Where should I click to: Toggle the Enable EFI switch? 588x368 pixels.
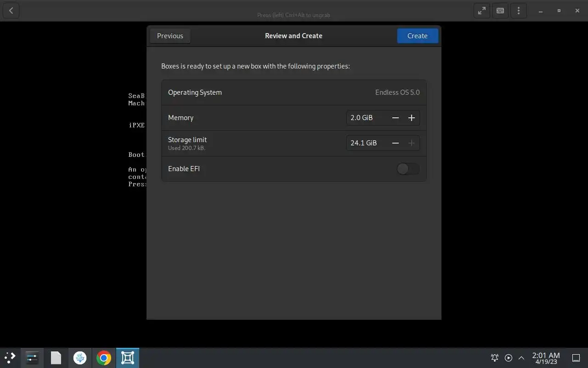click(x=408, y=169)
